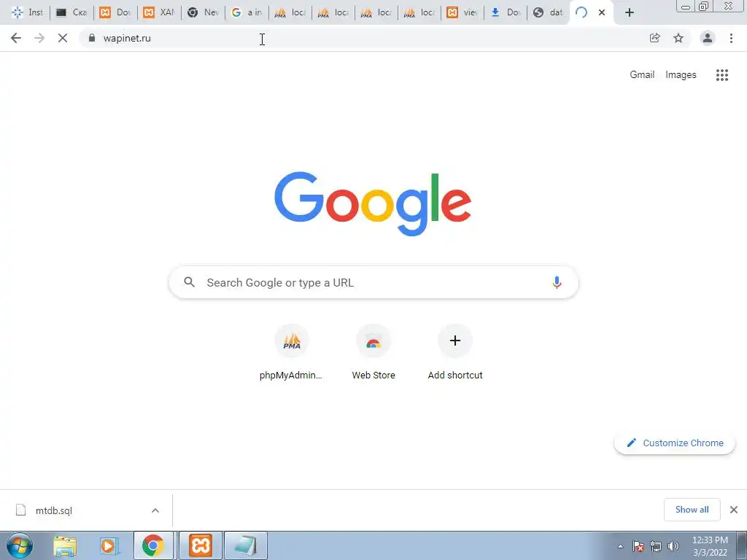Switch to the 'XAI' XAMPP tab

coord(159,12)
